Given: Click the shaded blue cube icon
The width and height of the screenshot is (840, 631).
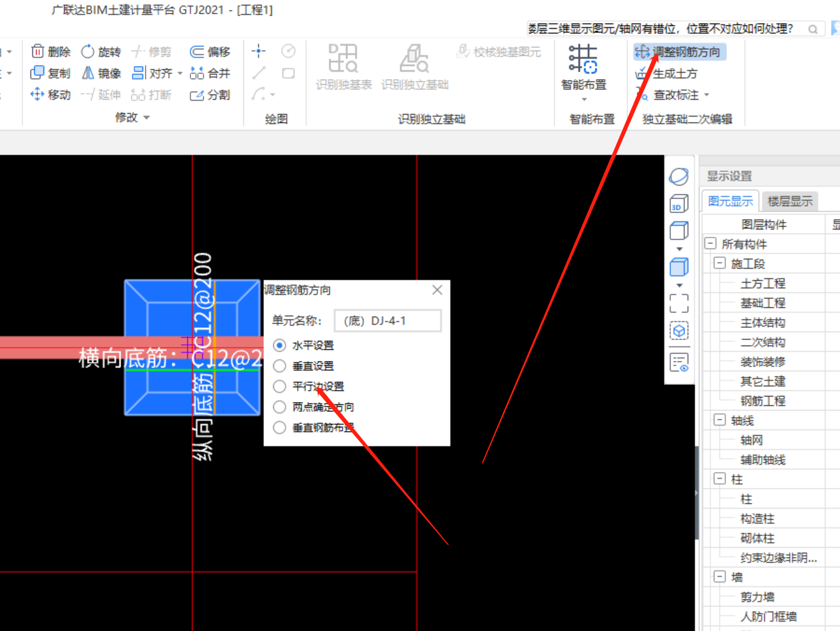Looking at the screenshot, I should [679, 267].
